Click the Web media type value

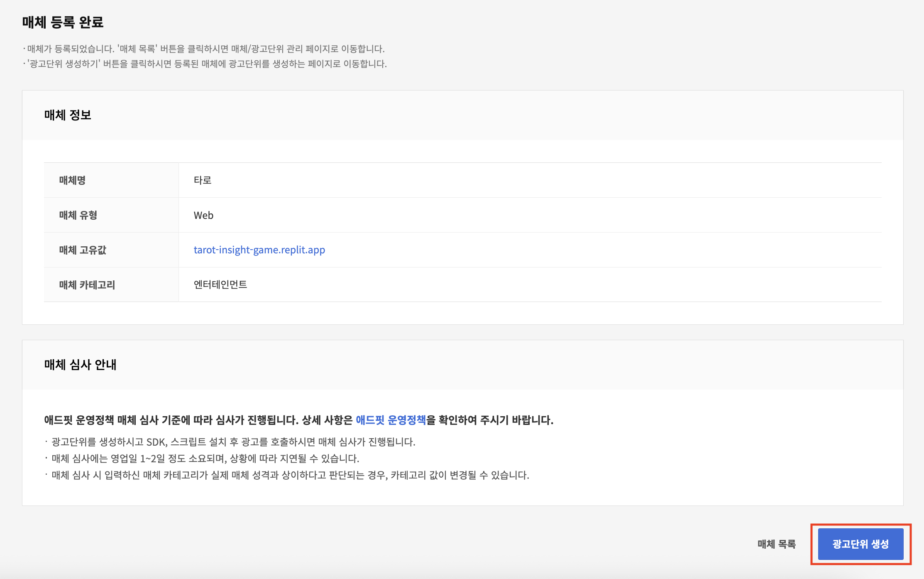click(203, 215)
